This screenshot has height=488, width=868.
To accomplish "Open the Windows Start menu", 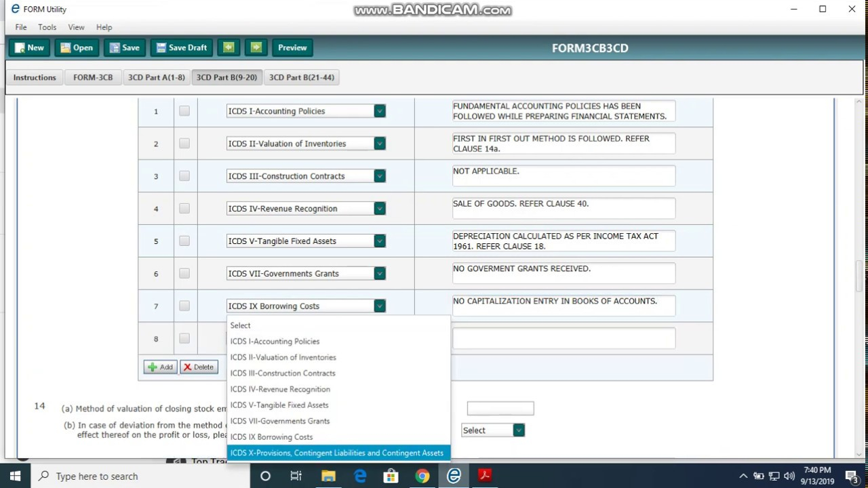I will 16,476.
